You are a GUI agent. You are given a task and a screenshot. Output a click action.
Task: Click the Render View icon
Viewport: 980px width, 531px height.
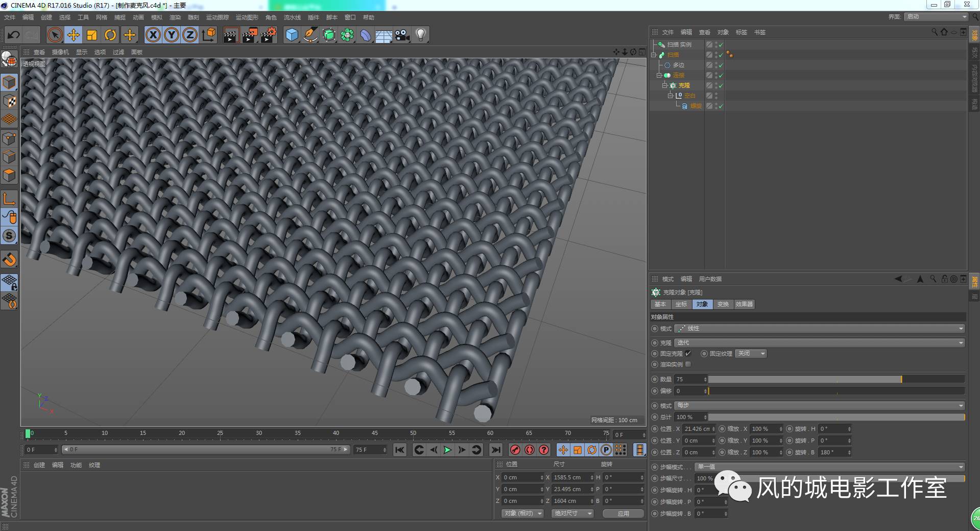coord(230,35)
